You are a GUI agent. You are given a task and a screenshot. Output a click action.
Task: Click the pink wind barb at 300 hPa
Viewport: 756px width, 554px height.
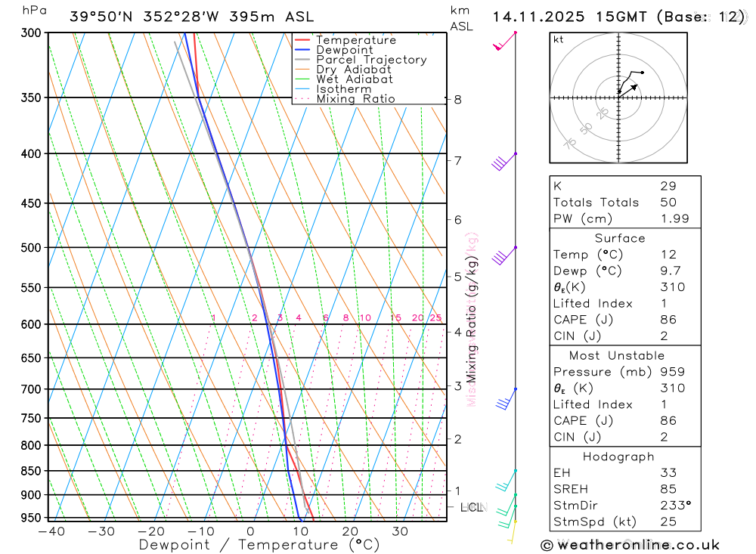tap(504, 41)
